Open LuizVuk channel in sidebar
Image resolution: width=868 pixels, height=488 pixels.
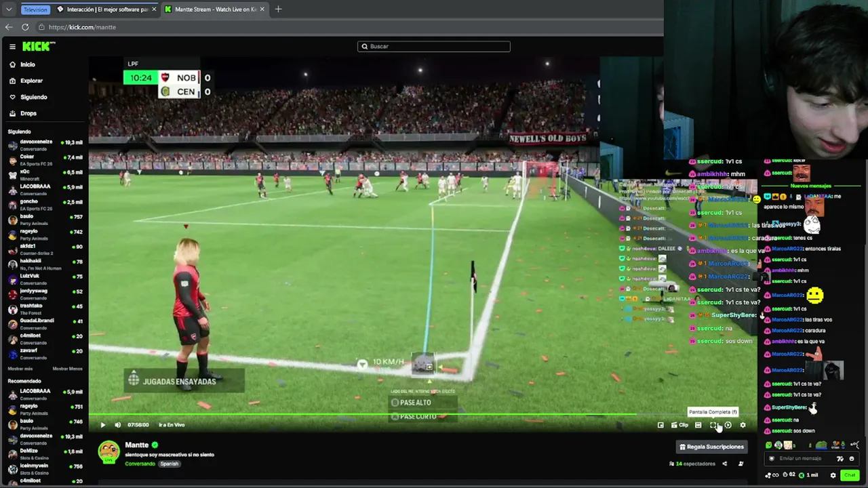(x=45, y=279)
